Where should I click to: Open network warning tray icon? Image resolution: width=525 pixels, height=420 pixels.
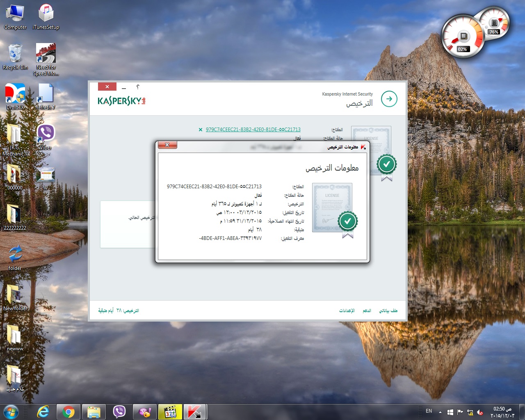click(470, 412)
